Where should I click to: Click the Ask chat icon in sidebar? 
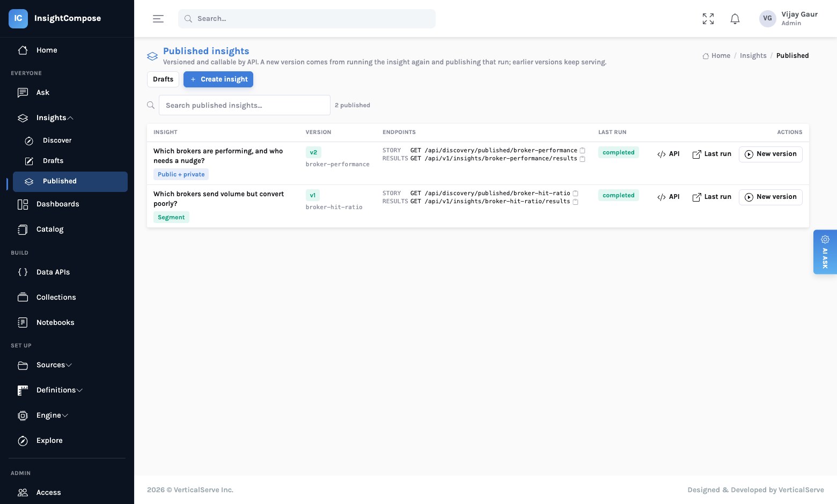[x=23, y=92]
